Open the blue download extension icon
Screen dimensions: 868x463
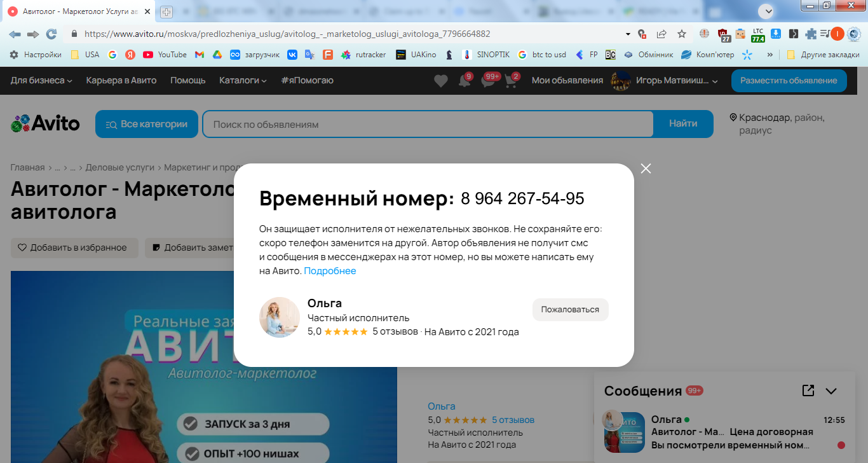(x=776, y=34)
